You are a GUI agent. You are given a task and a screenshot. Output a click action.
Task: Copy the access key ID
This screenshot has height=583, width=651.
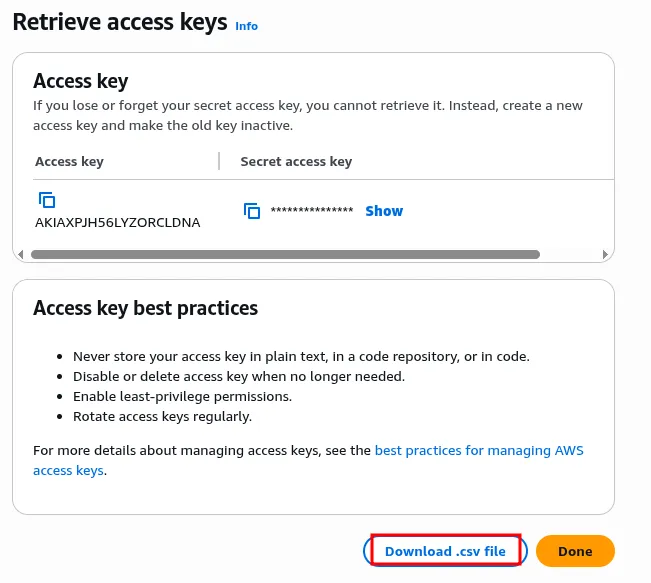pos(47,200)
